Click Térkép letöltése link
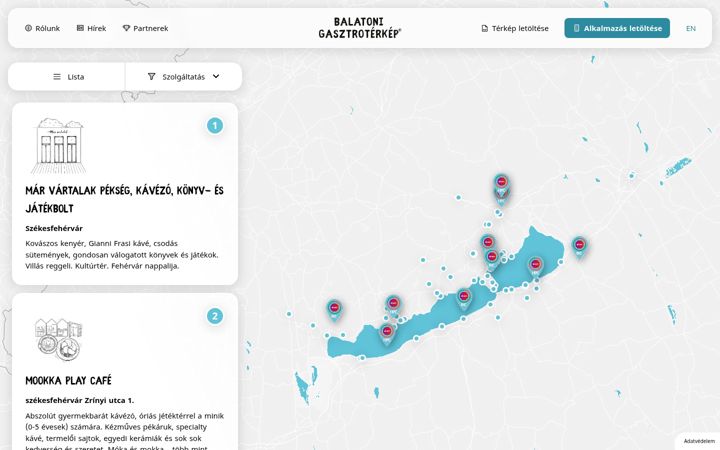 515,28
